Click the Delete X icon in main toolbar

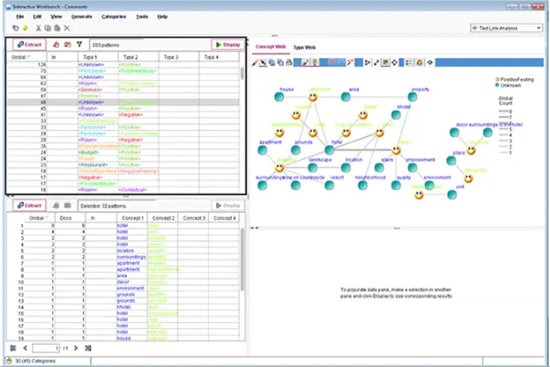(67, 28)
